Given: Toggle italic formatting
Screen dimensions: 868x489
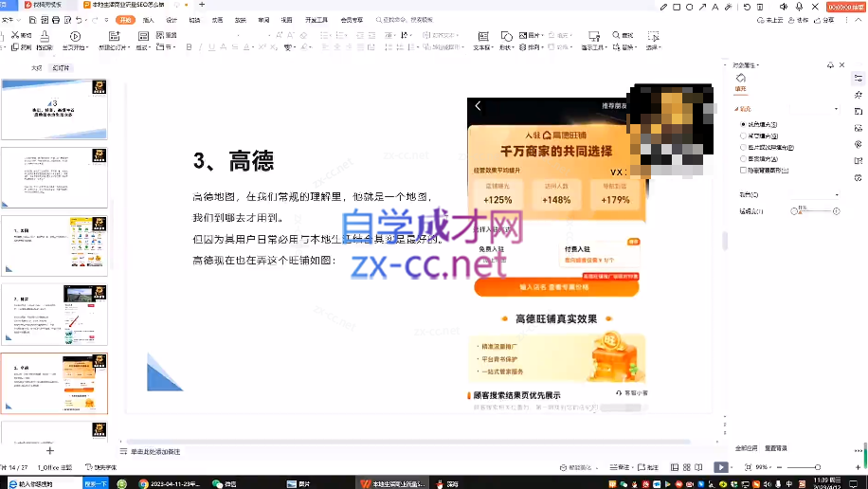Looking at the screenshot, I should (x=200, y=47).
